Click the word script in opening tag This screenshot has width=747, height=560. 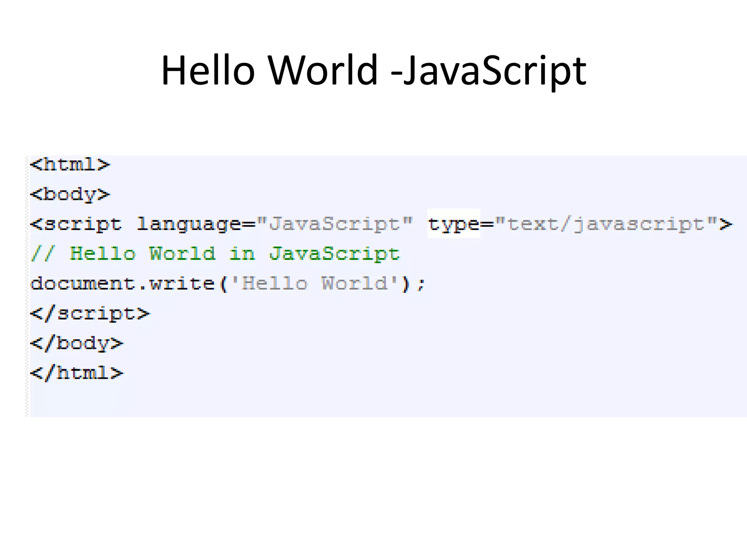click(83, 224)
